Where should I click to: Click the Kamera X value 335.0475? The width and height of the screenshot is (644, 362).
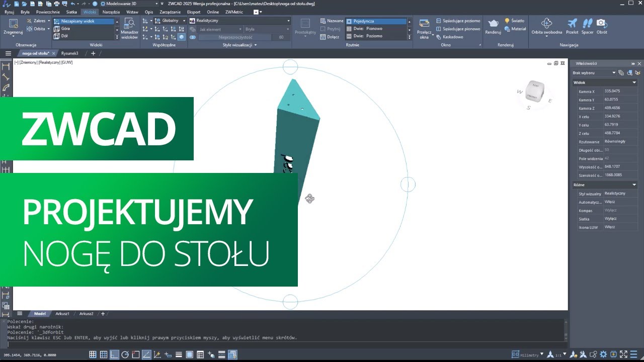pos(620,92)
